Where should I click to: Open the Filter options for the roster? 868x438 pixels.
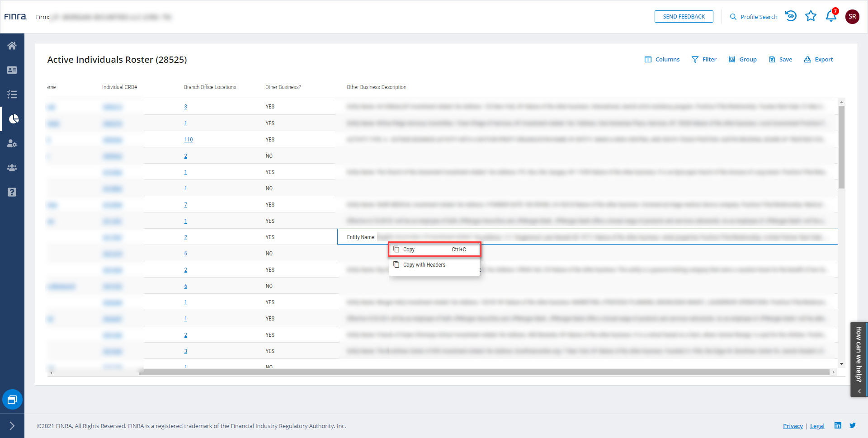(704, 59)
